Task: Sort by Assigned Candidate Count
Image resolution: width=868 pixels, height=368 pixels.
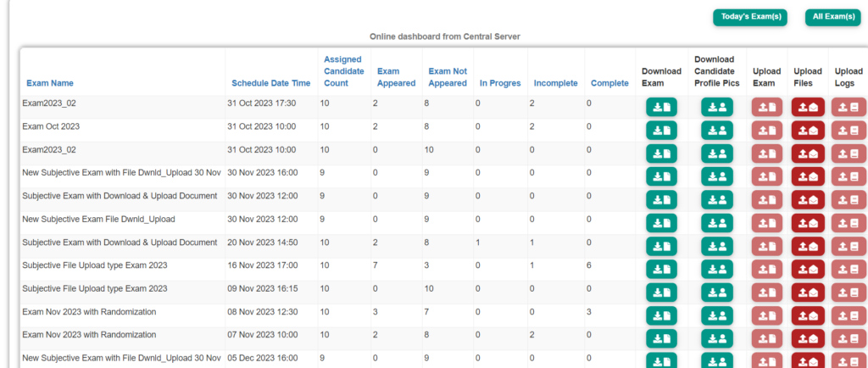Action: tap(344, 71)
